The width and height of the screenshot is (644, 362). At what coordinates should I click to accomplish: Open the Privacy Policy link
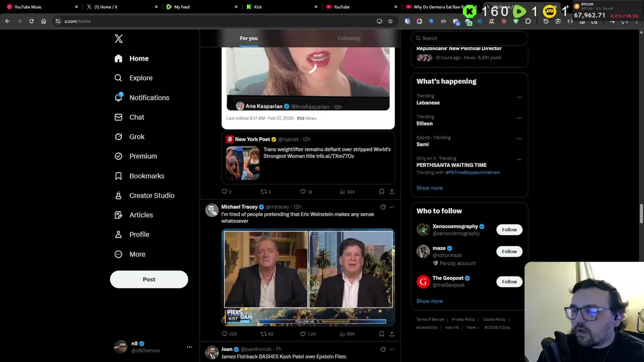pos(463,320)
